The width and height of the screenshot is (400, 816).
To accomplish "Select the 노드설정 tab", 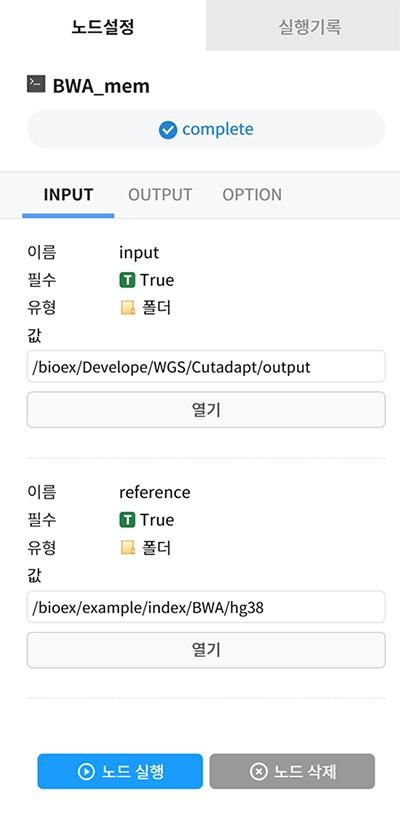I will point(103,26).
